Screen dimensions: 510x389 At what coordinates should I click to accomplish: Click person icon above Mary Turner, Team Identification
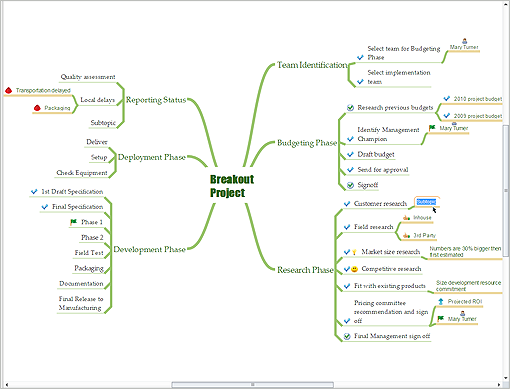coord(464,41)
